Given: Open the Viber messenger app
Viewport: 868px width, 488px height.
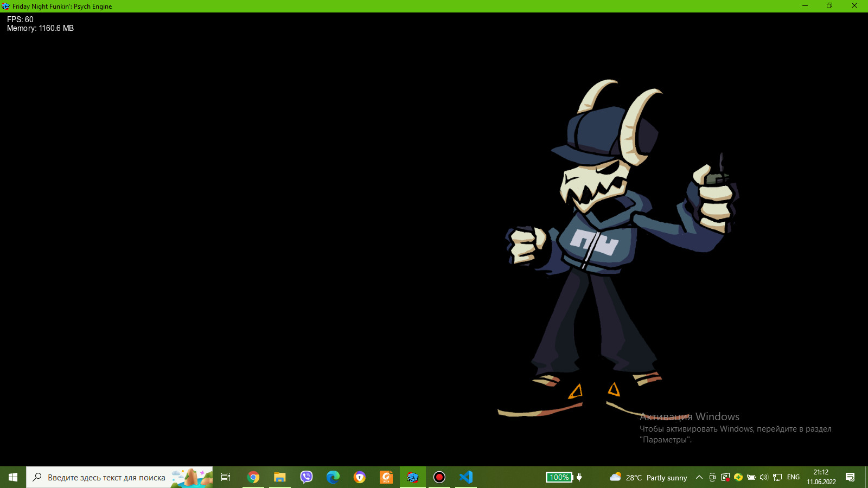Looking at the screenshot, I should pos(306,477).
